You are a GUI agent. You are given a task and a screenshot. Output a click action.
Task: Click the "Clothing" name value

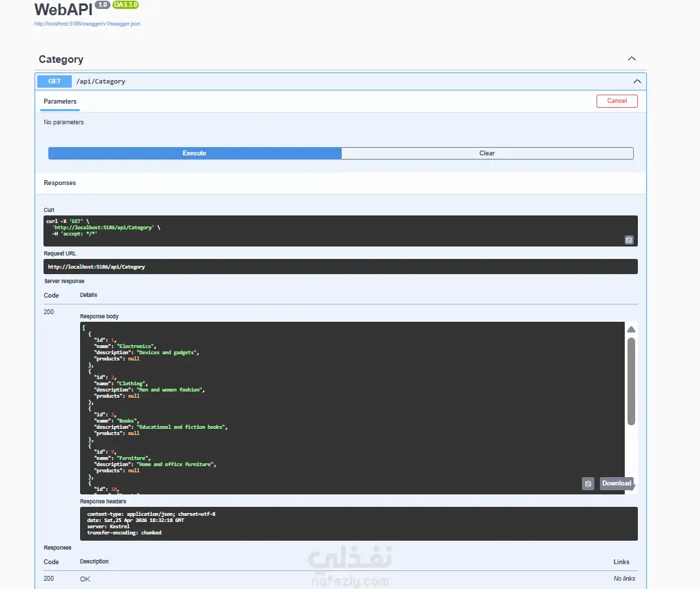click(x=130, y=384)
